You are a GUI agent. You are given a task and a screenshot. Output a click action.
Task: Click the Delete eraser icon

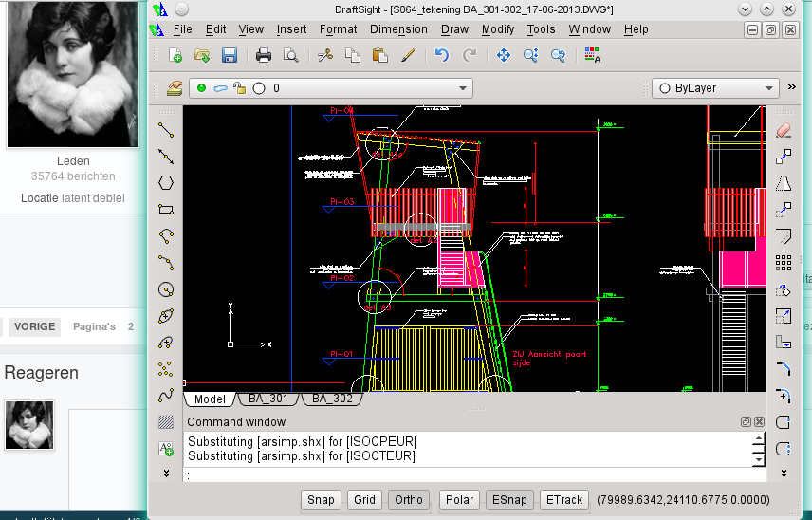[x=784, y=129]
